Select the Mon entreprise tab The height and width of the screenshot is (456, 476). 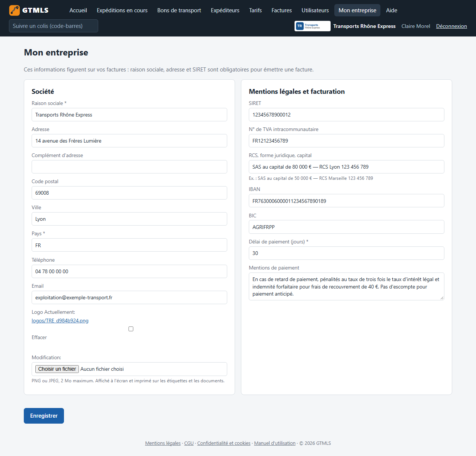[x=357, y=10]
